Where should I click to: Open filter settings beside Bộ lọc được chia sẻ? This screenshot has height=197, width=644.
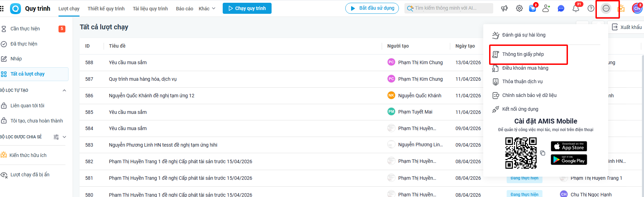click(56, 137)
